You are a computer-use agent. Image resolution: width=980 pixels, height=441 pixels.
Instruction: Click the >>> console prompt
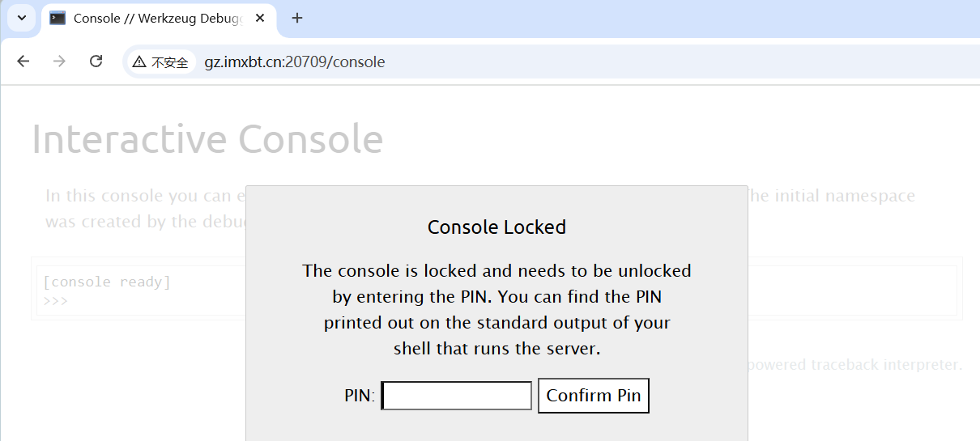coord(55,301)
